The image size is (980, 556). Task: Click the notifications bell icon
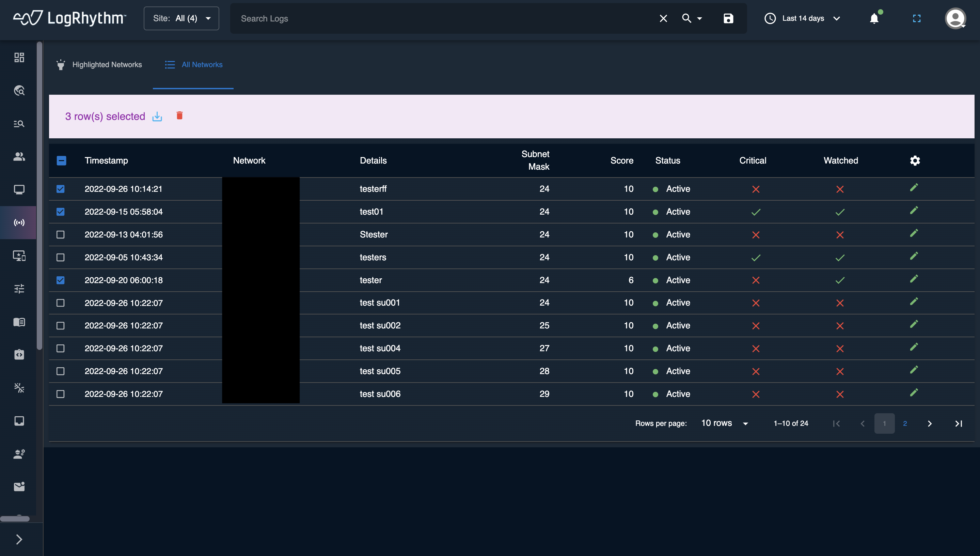click(874, 18)
